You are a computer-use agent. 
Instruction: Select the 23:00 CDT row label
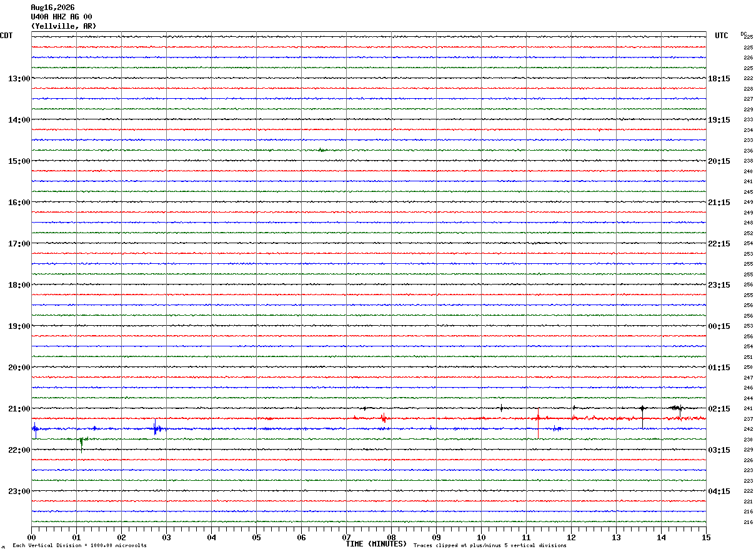19,491
